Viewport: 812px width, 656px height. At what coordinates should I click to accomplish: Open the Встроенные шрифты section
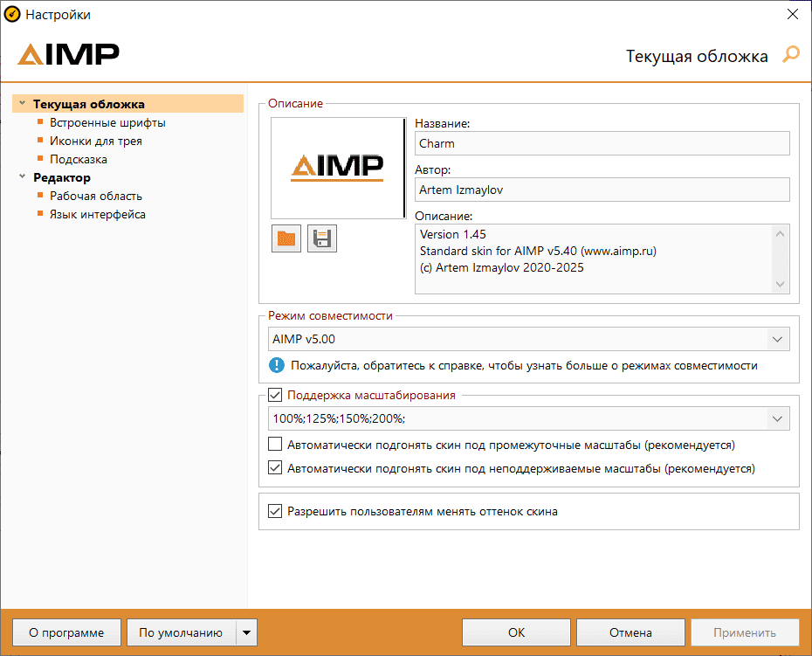point(107,123)
